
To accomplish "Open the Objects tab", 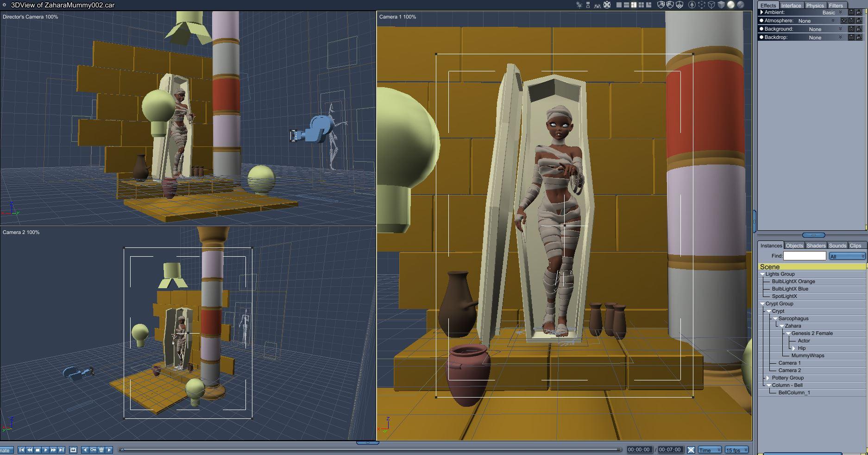I will point(794,246).
